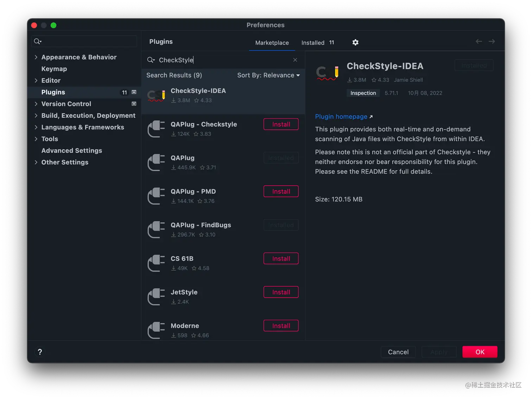Image resolution: width=532 pixels, height=399 pixels.
Task: Expand Appearance & Behavior settings
Action: coord(36,57)
